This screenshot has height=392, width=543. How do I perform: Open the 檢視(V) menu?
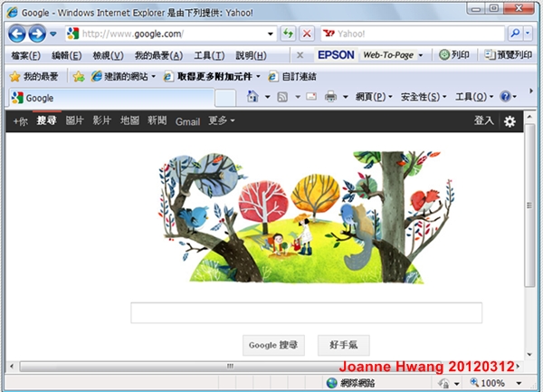click(x=108, y=55)
